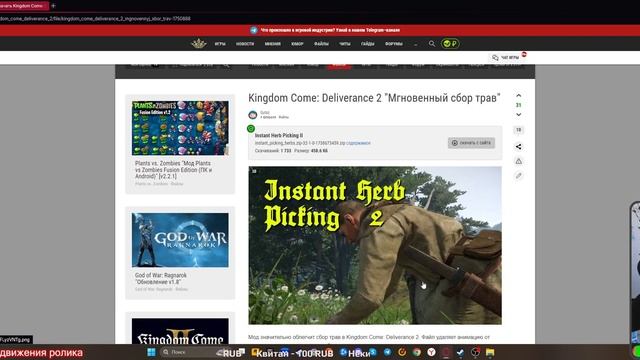Screen dimensions: 640x360
Task: Click the Telegram icon in red banner
Action: [254, 30]
